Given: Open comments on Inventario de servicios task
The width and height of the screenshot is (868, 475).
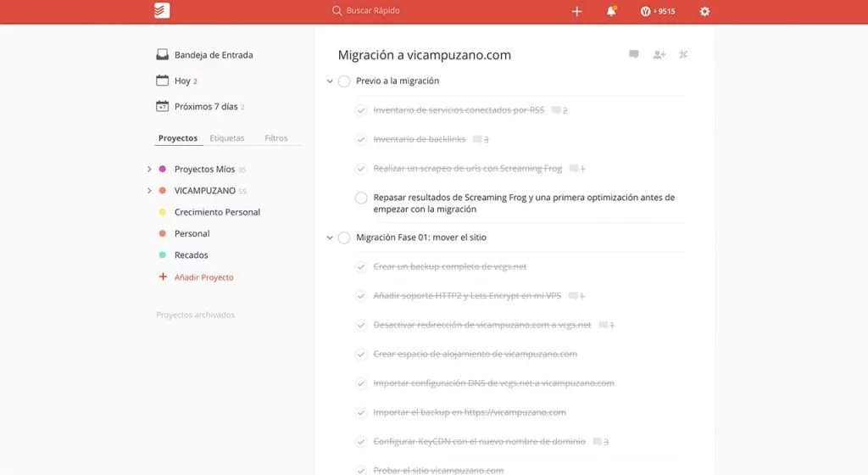Looking at the screenshot, I should pos(559,110).
